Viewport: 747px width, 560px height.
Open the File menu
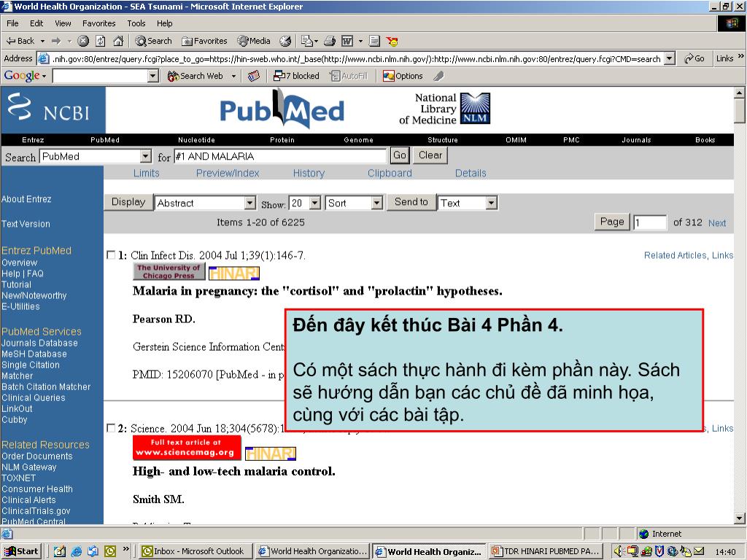12,23
